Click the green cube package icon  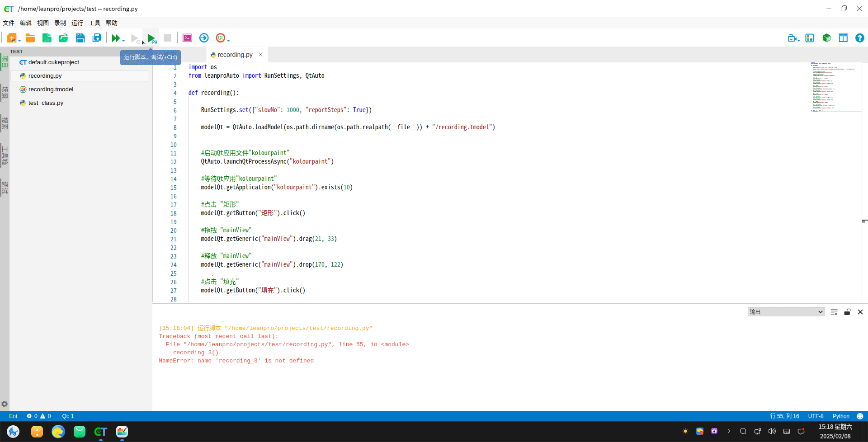point(826,38)
